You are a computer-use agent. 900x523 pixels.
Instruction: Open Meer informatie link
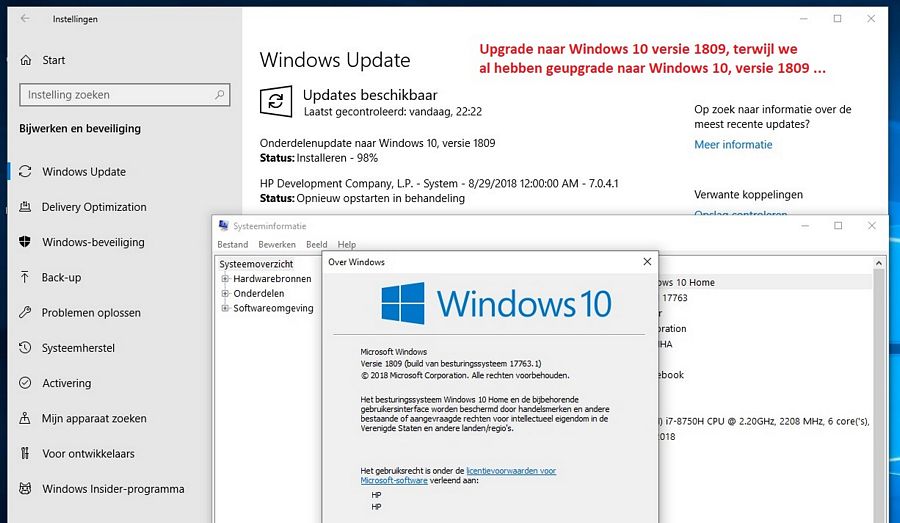coord(733,145)
